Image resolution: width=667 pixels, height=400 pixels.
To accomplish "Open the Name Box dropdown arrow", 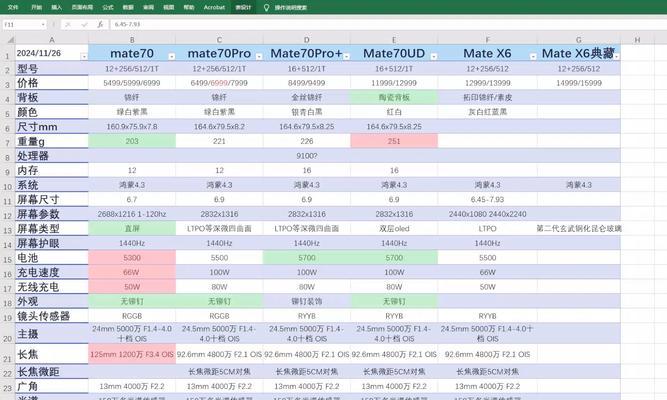I will pyautogui.click(x=43, y=25).
